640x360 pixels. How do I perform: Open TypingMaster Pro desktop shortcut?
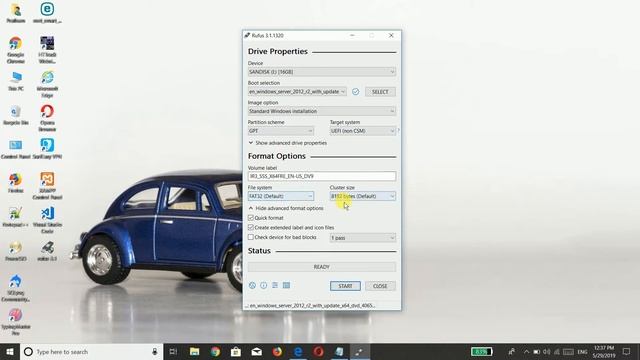pyautogui.click(x=16, y=322)
